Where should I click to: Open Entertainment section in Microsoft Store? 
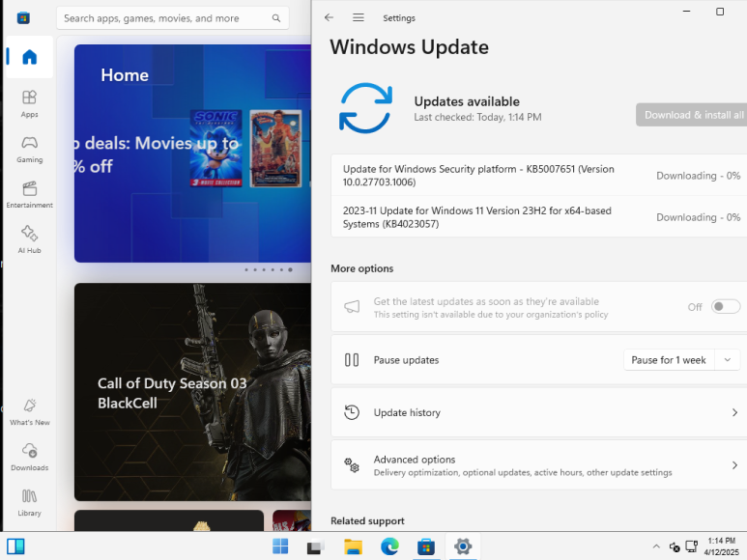point(29,194)
